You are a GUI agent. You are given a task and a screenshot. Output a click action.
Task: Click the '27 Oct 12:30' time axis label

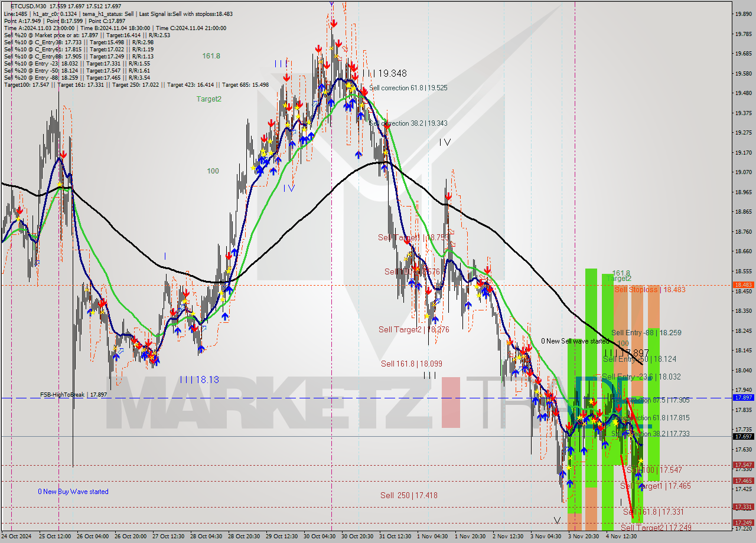tap(168, 537)
